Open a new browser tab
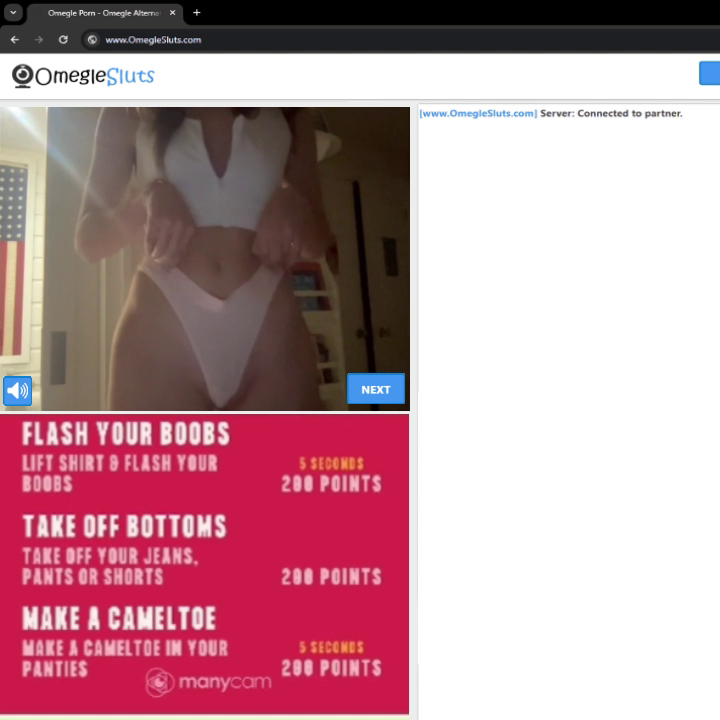 click(x=196, y=13)
